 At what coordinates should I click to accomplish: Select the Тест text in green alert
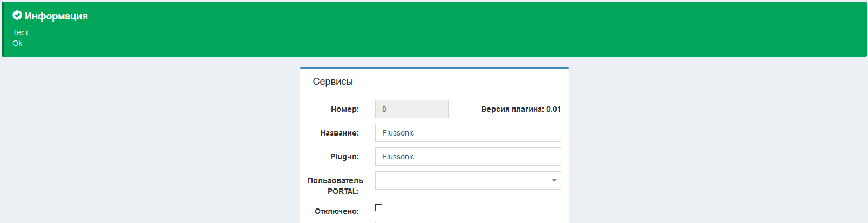(21, 32)
